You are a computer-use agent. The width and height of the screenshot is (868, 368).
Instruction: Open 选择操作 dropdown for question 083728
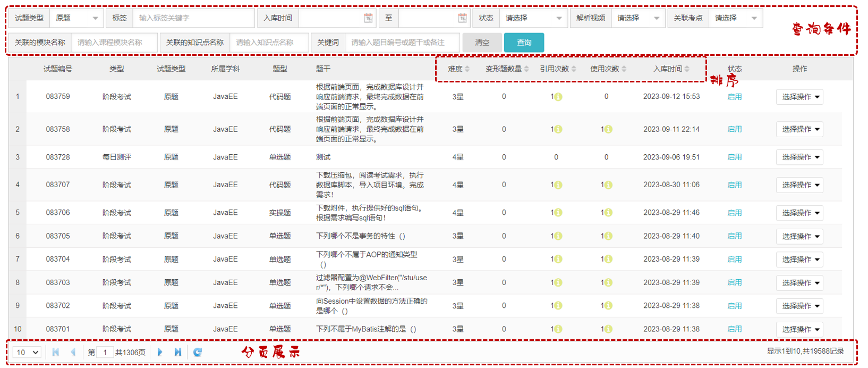pyautogui.click(x=800, y=157)
